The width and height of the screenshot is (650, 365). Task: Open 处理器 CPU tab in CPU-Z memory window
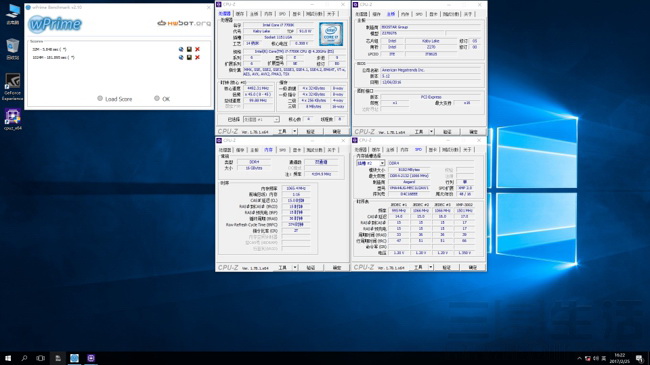click(225, 150)
